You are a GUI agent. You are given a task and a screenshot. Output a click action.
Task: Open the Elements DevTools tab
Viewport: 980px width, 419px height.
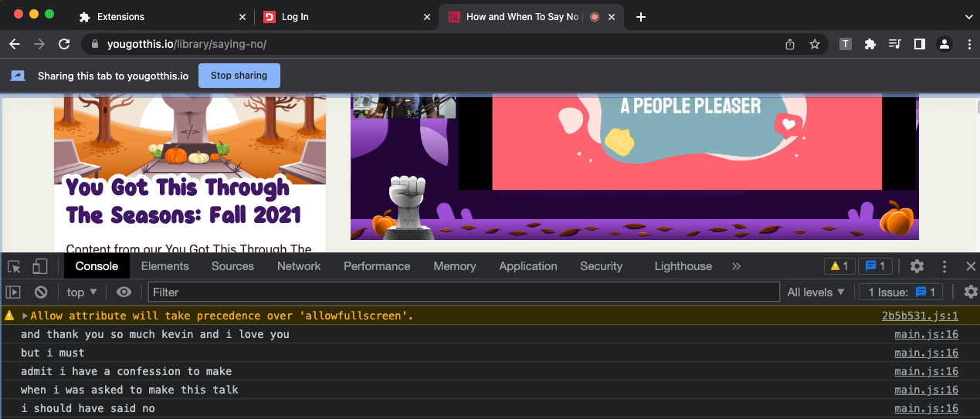164,266
